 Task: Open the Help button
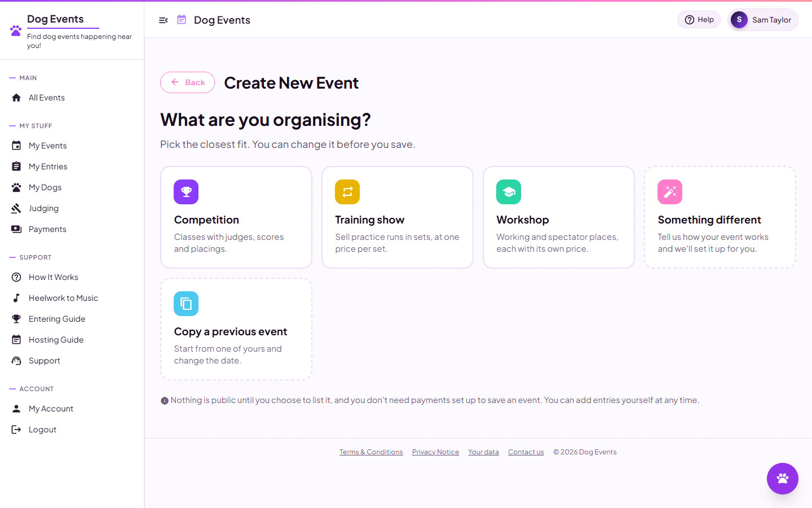pyautogui.click(x=699, y=20)
